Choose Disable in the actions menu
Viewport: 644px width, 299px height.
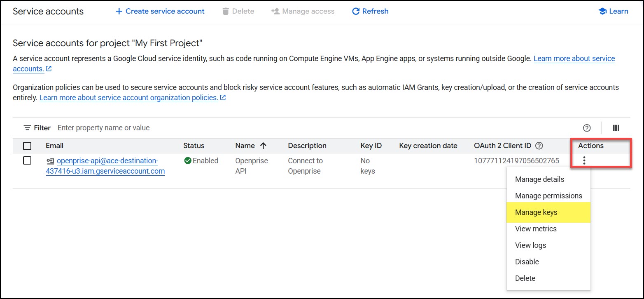tap(548, 262)
